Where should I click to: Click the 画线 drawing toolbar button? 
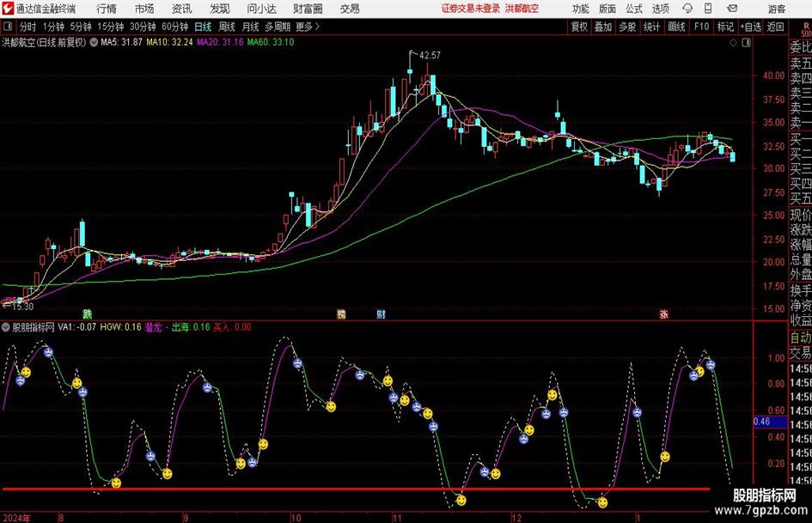[x=676, y=27]
